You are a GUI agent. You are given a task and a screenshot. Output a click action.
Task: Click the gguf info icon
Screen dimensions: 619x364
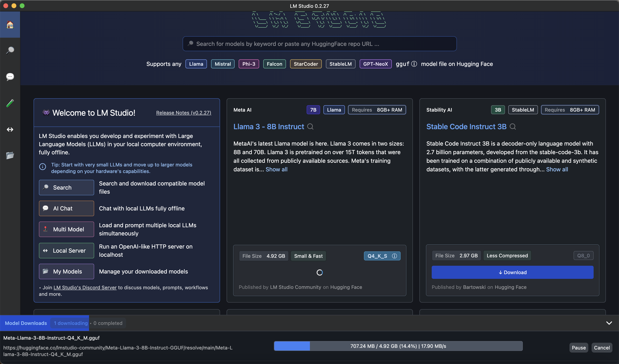click(414, 64)
